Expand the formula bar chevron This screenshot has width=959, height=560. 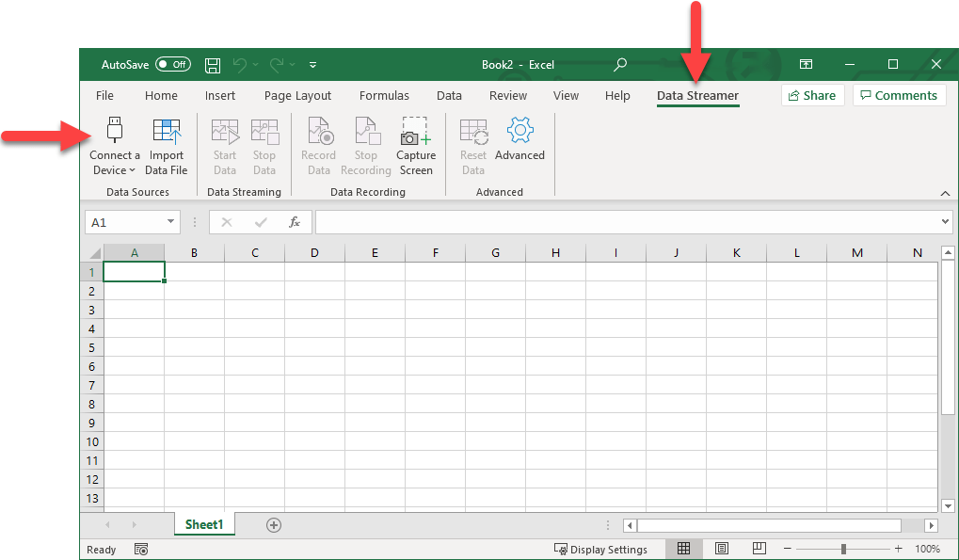point(946,221)
